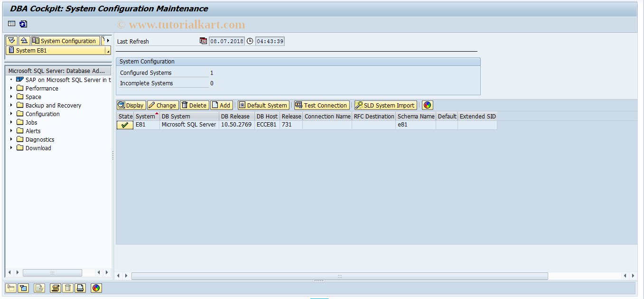Click the SLD System Import button

(x=385, y=105)
